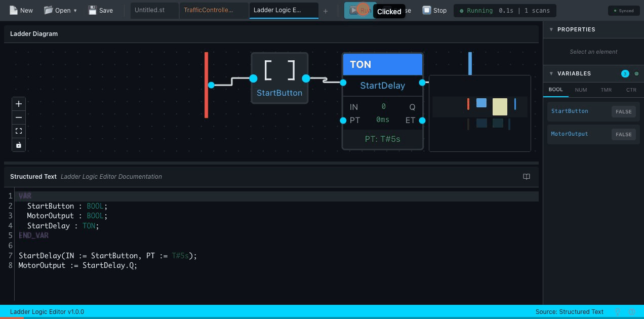Open the Ladder Logic documentation book icon
Screen dimensions: 644x319
tap(527, 177)
